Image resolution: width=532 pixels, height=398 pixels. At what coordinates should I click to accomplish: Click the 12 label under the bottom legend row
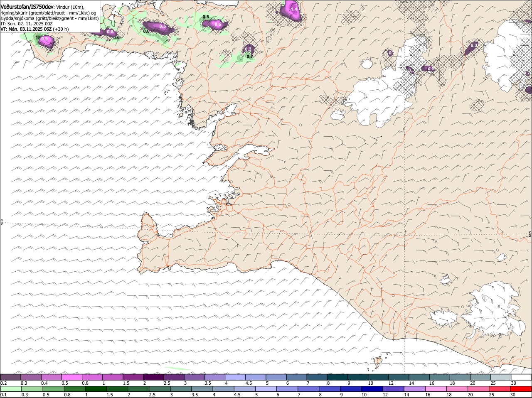[x=385, y=395]
